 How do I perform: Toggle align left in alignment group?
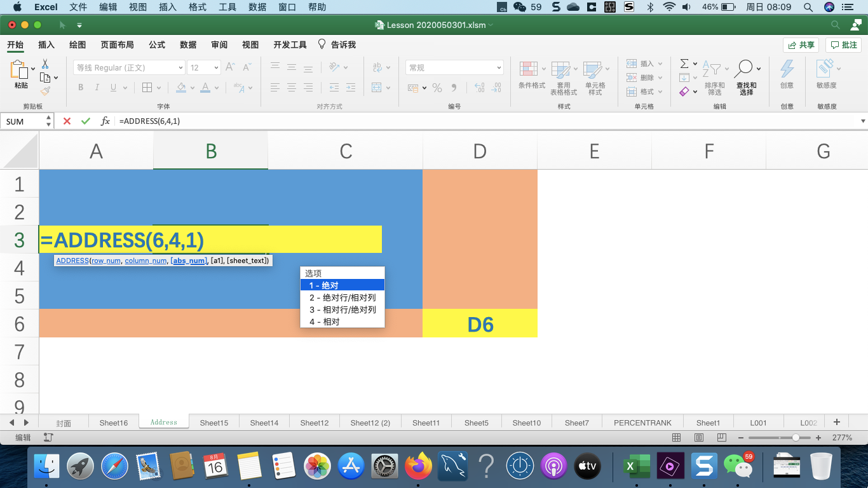click(275, 88)
